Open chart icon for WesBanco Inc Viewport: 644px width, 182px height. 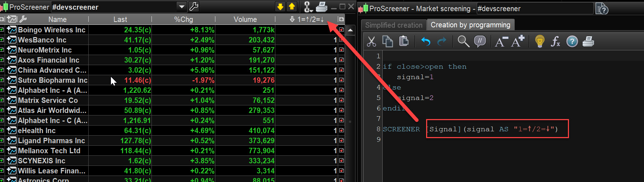12,40
